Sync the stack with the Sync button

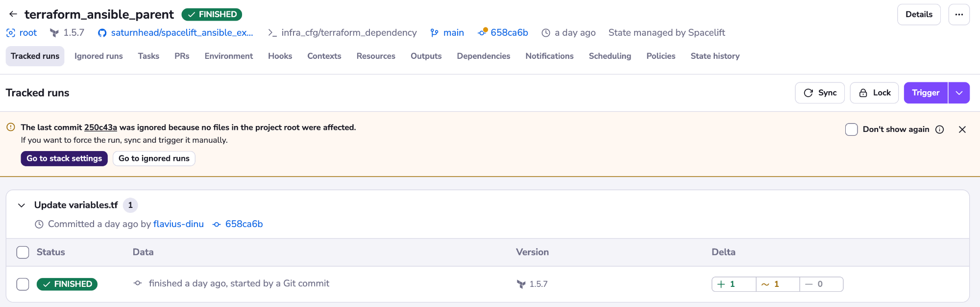coord(820,93)
